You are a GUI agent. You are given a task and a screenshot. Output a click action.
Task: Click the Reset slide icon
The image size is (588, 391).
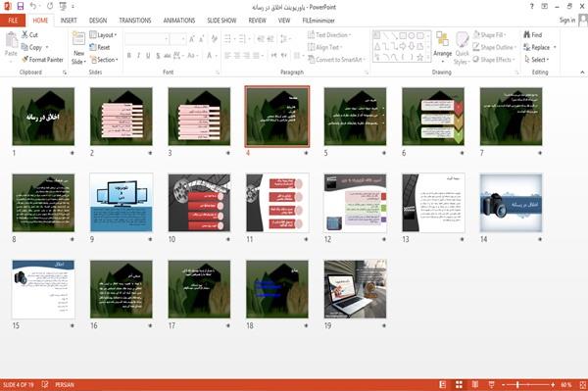click(93, 47)
